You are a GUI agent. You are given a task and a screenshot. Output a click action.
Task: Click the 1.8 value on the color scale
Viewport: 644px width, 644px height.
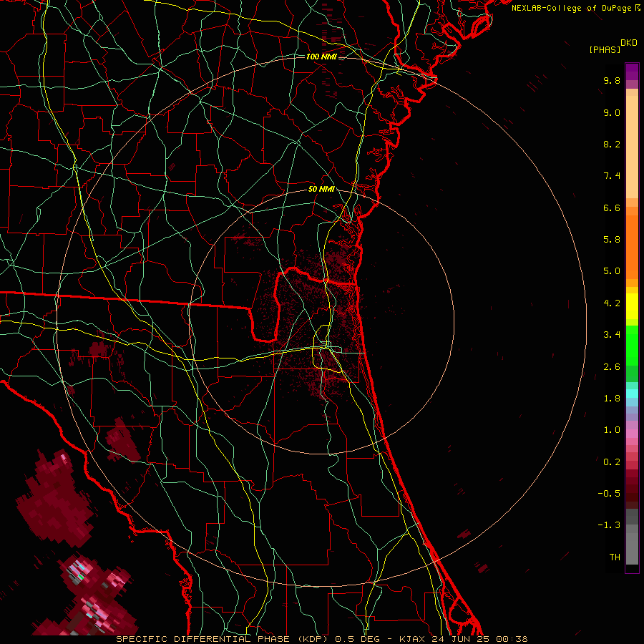[x=612, y=399]
